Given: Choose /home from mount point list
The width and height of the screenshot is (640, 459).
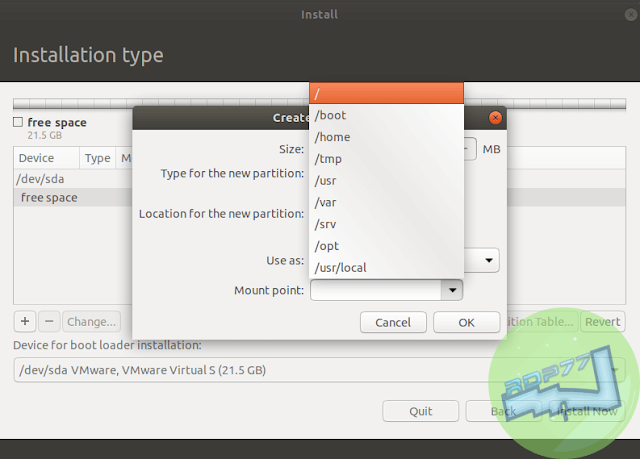Looking at the screenshot, I should point(386,137).
